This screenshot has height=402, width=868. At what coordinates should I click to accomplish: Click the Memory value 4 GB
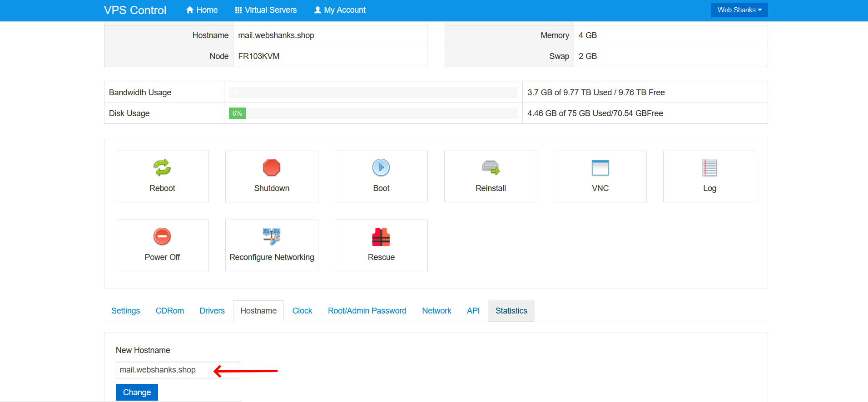[588, 35]
